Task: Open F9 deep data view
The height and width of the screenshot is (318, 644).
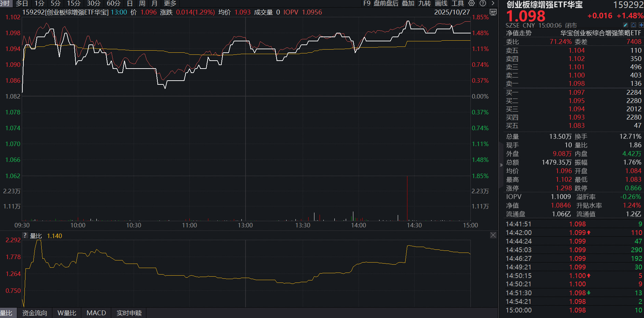Action: 367,3
